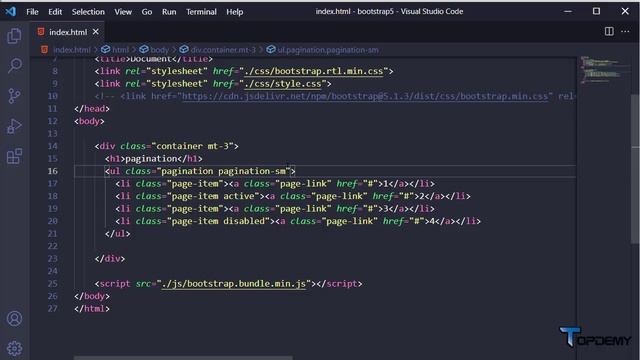Open Run and Debug view
The image size is (640, 360).
pyautogui.click(x=14, y=126)
